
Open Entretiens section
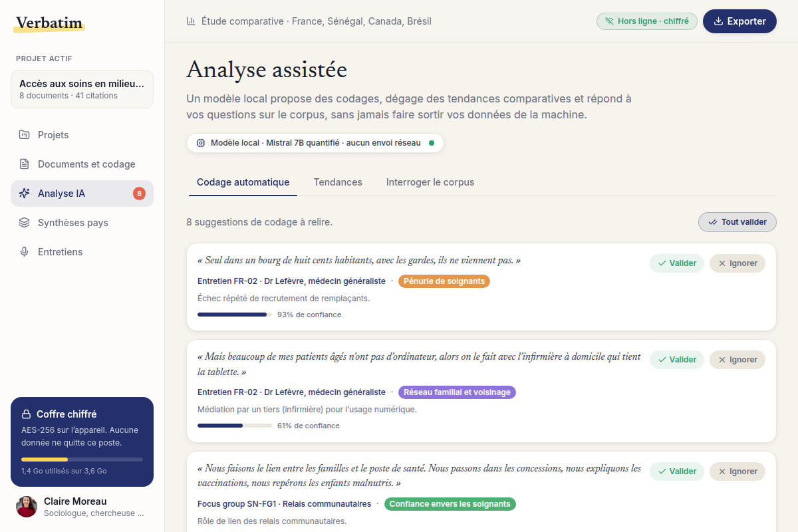coord(82,252)
